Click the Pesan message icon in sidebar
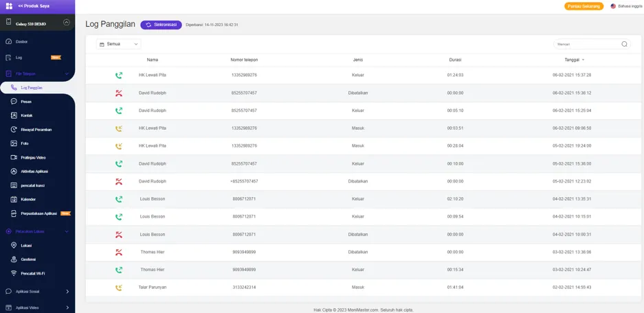The image size is (644, 313). click(14, 102)
